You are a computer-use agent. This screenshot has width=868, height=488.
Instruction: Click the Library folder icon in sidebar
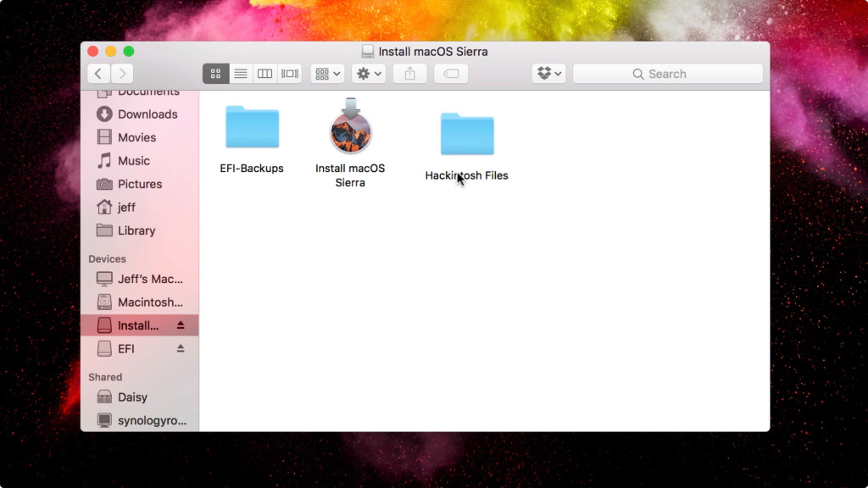tap(104, 230)
